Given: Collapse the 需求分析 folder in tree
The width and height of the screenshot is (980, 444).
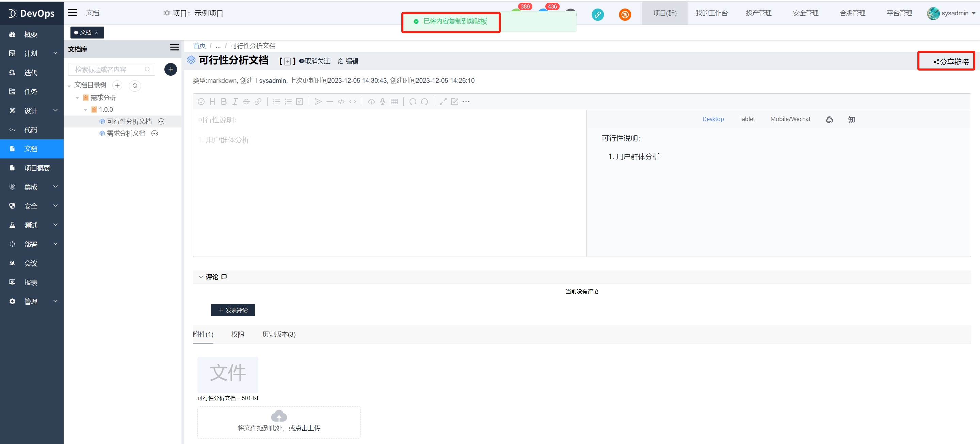Looking at the screenshot, I should coord(77,98).
